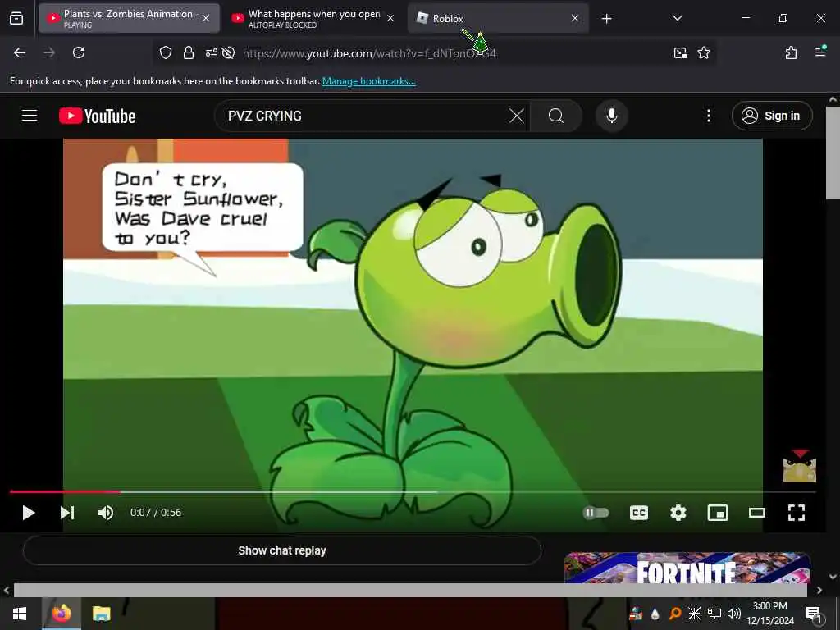Open taskbar clock showing 3:00 PM
Screen dimensions: 840x630
769,614
